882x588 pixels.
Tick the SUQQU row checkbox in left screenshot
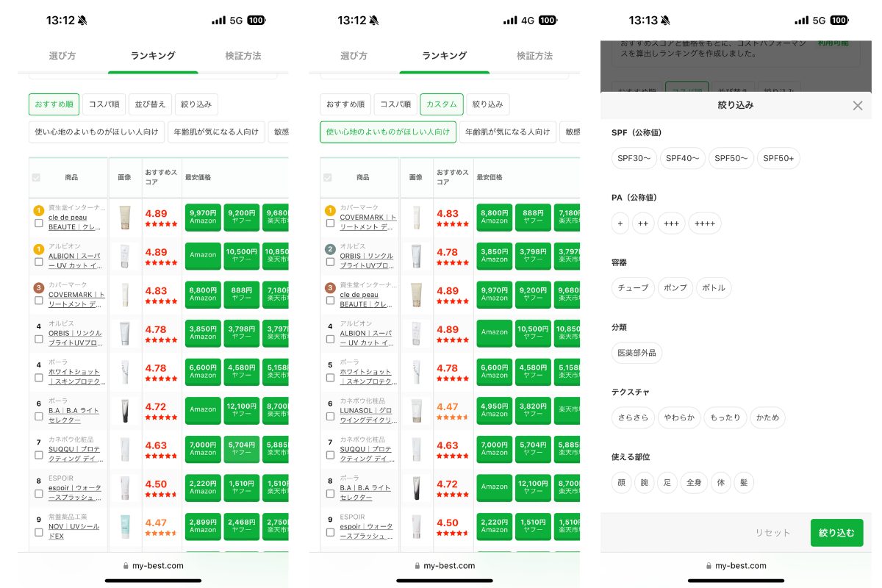click(x=39, y=455)
